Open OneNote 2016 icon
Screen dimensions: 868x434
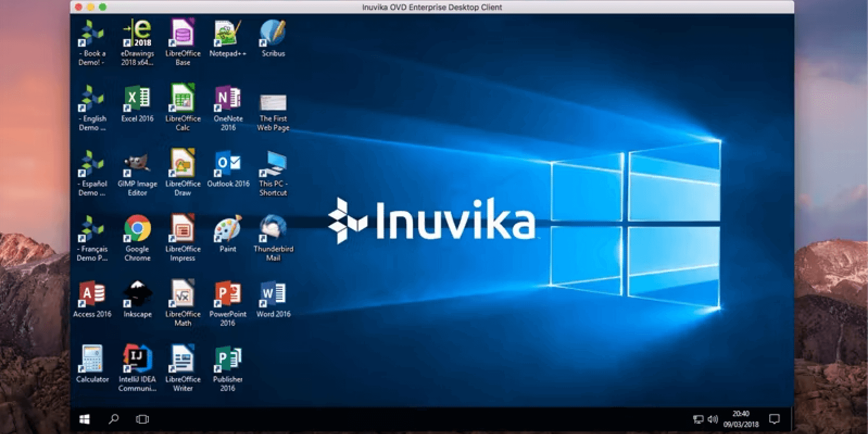click(x=228, y=108)
